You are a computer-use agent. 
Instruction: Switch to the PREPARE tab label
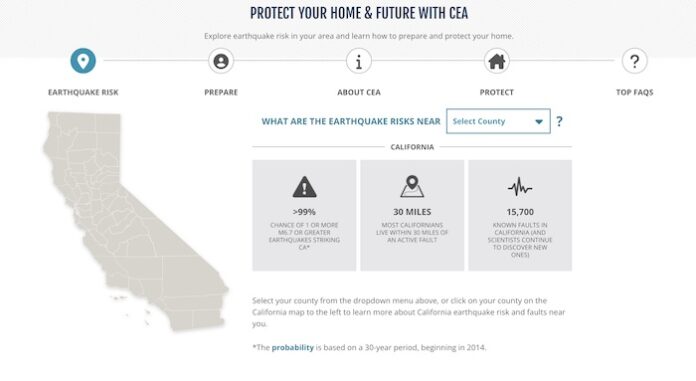point(221,92)
